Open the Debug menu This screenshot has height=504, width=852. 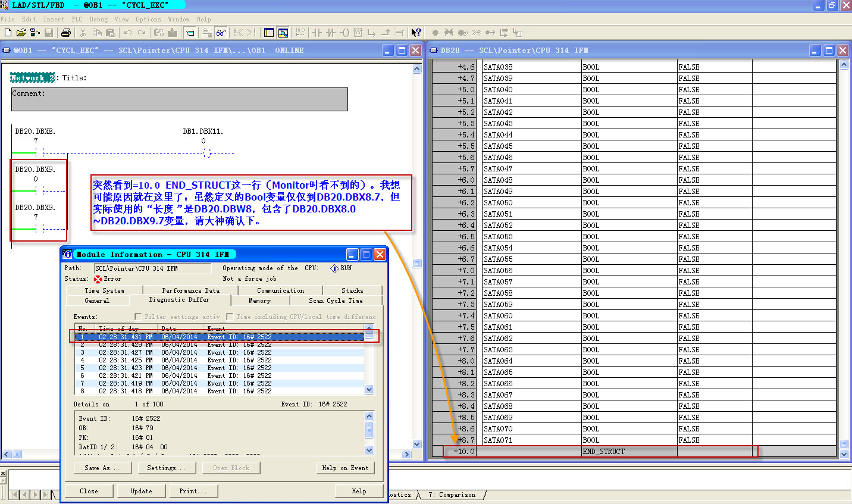point(99,19)
